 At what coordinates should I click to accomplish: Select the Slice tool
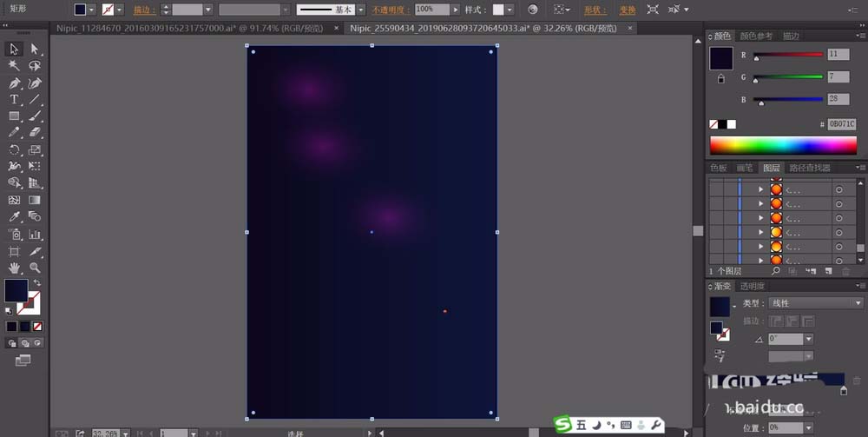35,251
